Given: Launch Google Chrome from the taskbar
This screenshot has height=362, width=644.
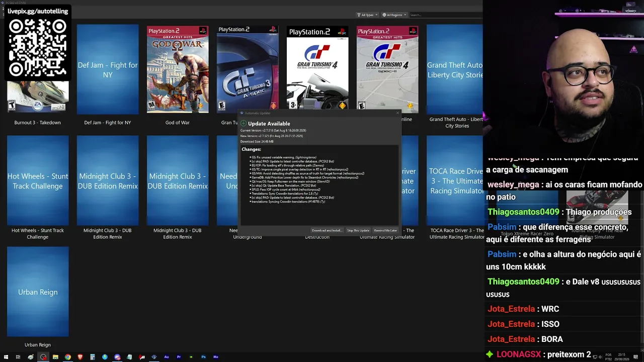Looking at the screenshot, I should point(67,357).
